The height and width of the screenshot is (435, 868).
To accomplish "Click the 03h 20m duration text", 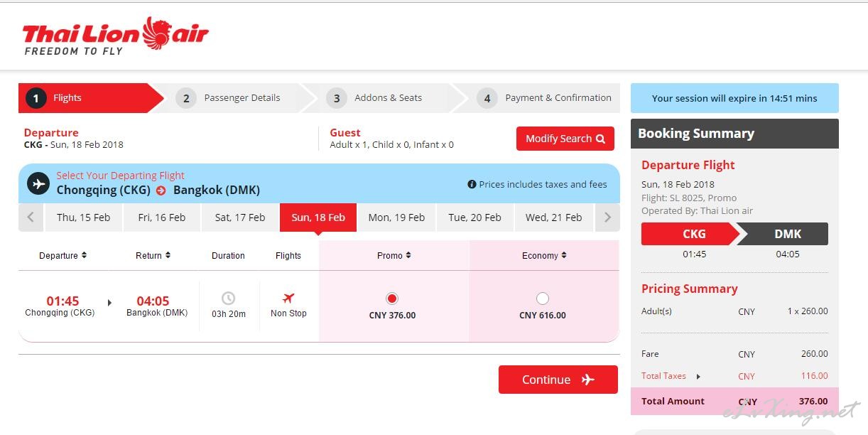I will coord(229,314).
